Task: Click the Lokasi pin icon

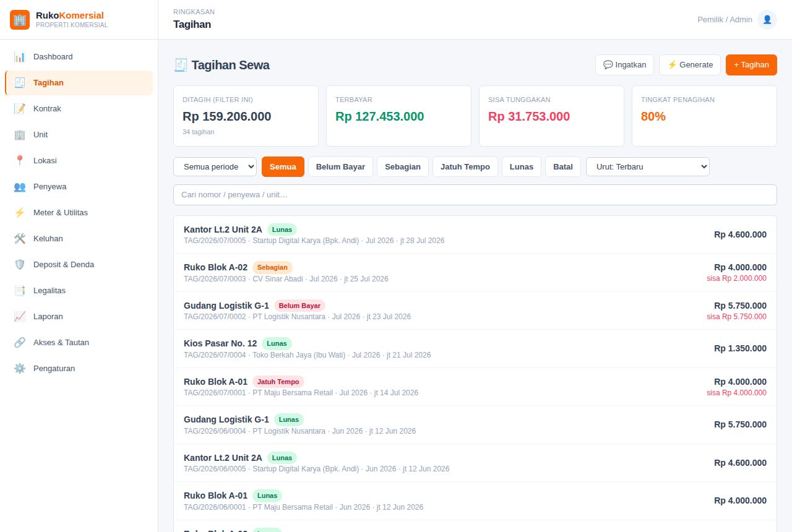Action: pyautogui.click(x=20, y=161)
